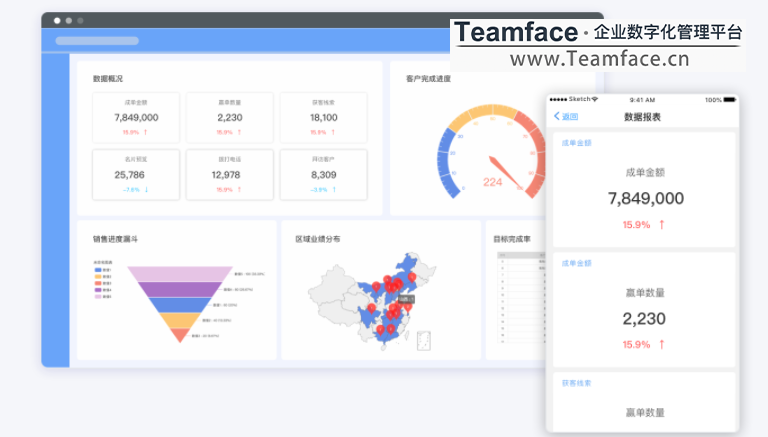Tap the 返回 back button on the phone
This screenshot has width=768, height=437.
tap(566, 116)
